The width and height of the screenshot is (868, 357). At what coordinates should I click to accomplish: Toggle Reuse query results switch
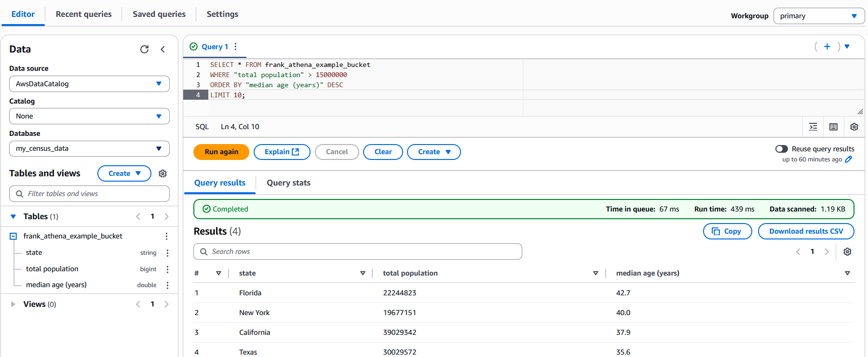pyautogui.click(x=781, y=149)
